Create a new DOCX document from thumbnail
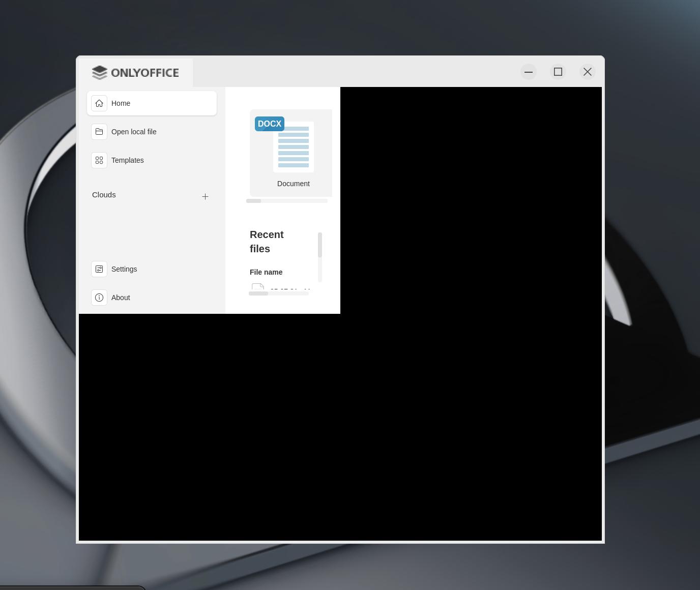 tap(293, 147)
